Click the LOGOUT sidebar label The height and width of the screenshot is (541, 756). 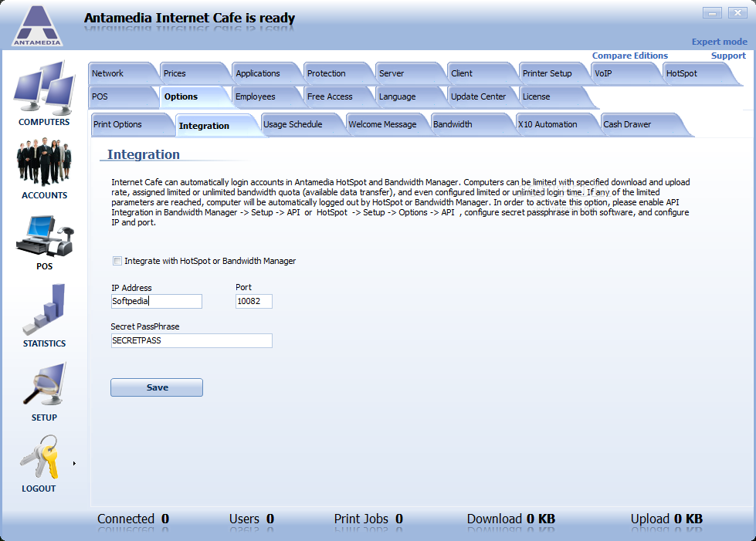click(x=39, y=489)
